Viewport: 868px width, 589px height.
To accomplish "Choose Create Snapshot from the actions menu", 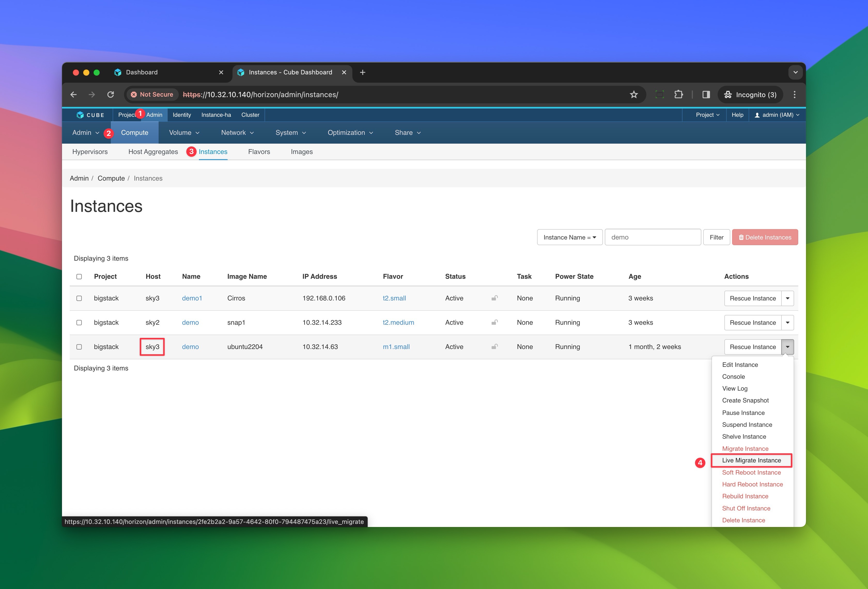I will click(746, 400).
